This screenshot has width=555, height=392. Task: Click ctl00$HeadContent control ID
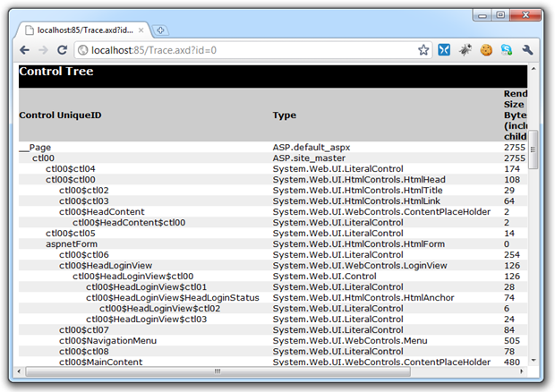(101, 212)
